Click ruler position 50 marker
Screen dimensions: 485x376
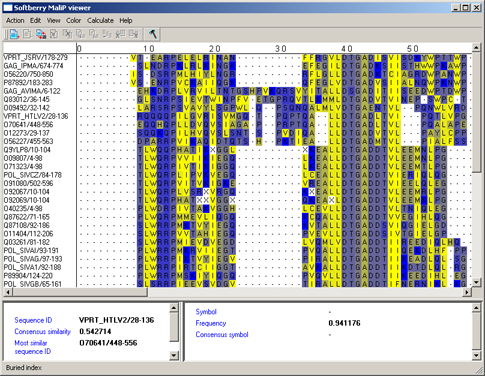(412, 49)
